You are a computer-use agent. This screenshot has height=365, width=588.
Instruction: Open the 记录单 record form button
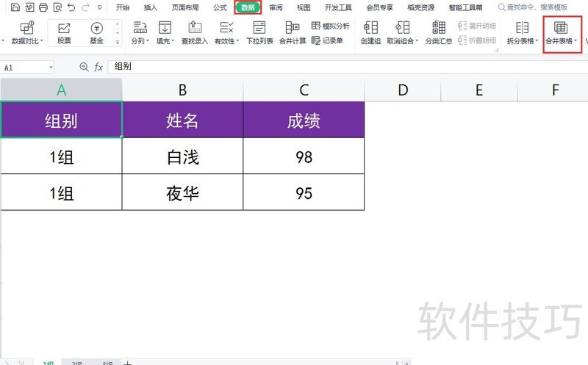tap(328, 40)
